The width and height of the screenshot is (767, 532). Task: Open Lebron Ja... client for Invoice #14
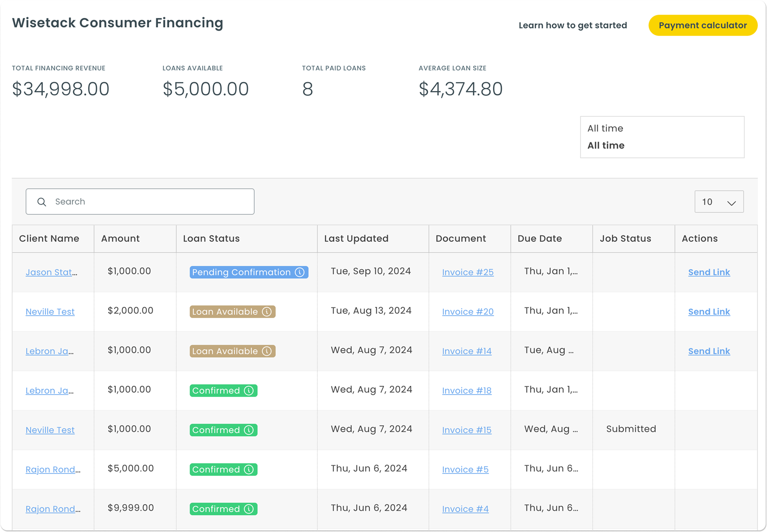click(x=50, y=351)
